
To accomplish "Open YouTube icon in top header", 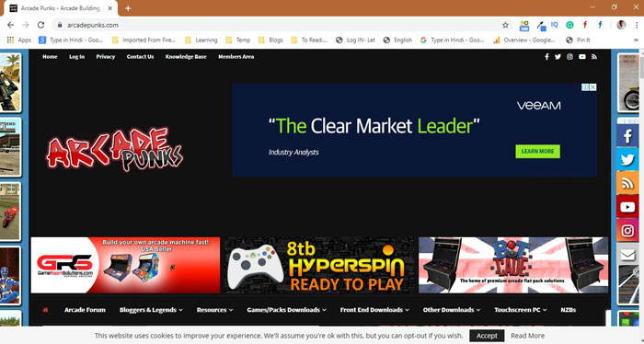I will 582,57.
